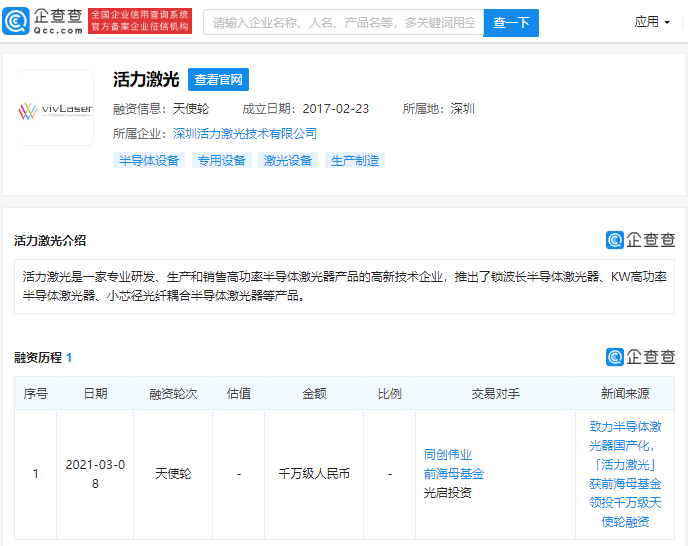Viewport: 688px width, 546px height.
Task: Open the 应用 dropdown menu
Action: coord(652,22)
